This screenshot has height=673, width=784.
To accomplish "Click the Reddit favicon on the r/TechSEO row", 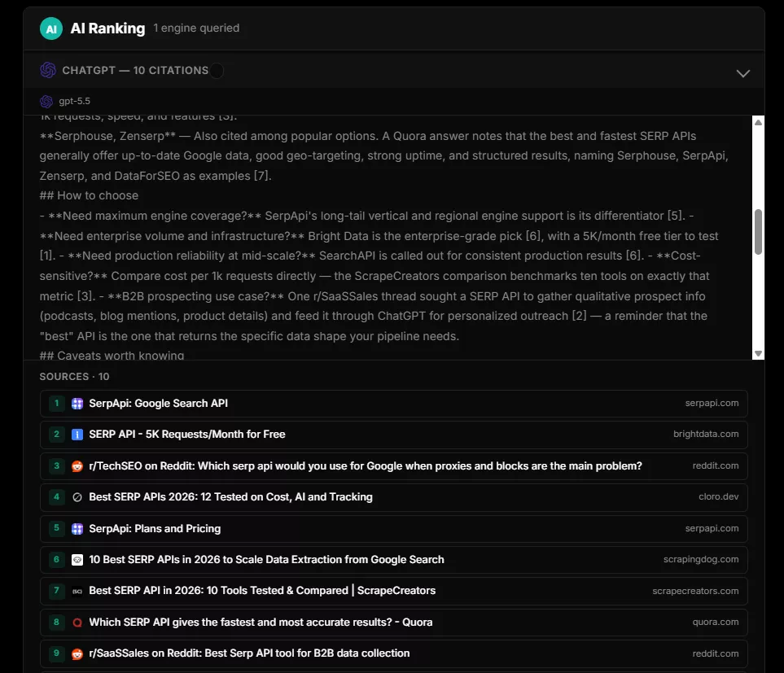I will [77, 466].
